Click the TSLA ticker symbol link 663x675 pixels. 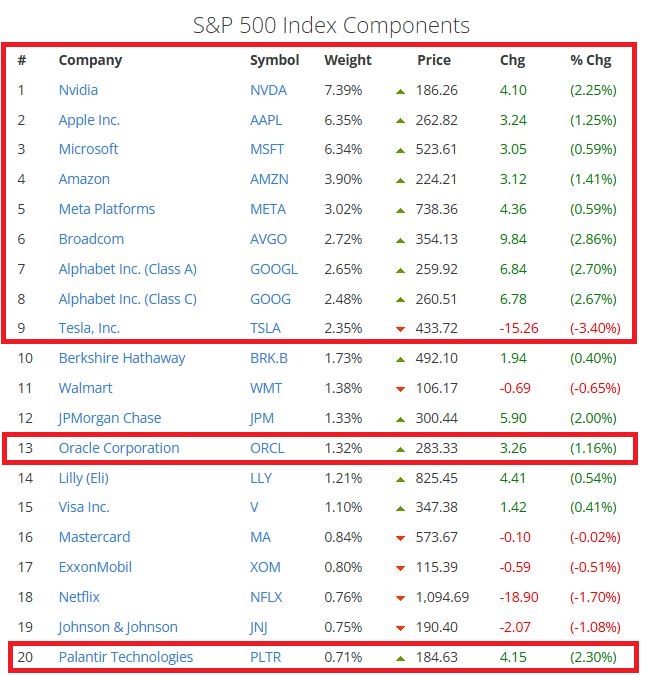[266, 328]
